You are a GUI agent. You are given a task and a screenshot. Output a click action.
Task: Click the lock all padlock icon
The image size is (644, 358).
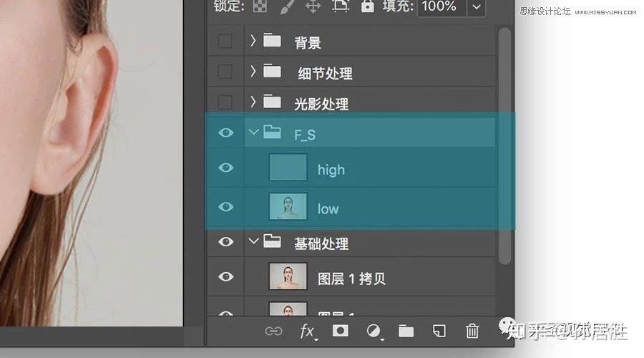367,5
